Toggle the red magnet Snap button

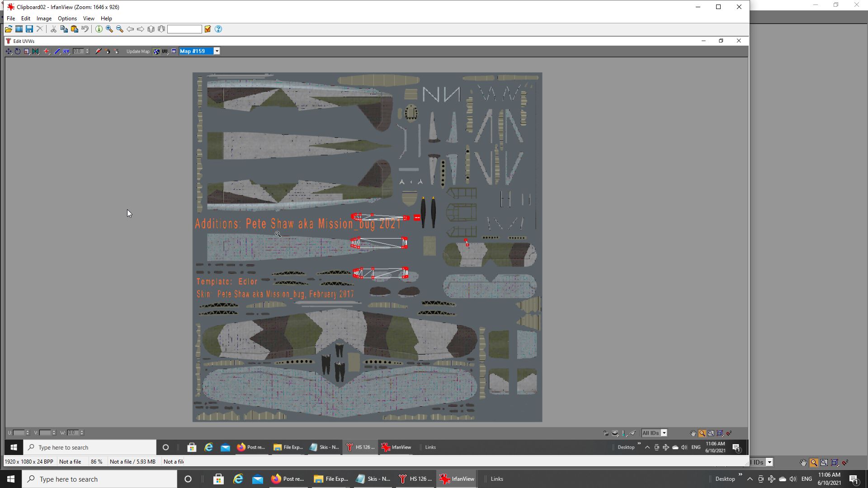[x=729, y=433]
